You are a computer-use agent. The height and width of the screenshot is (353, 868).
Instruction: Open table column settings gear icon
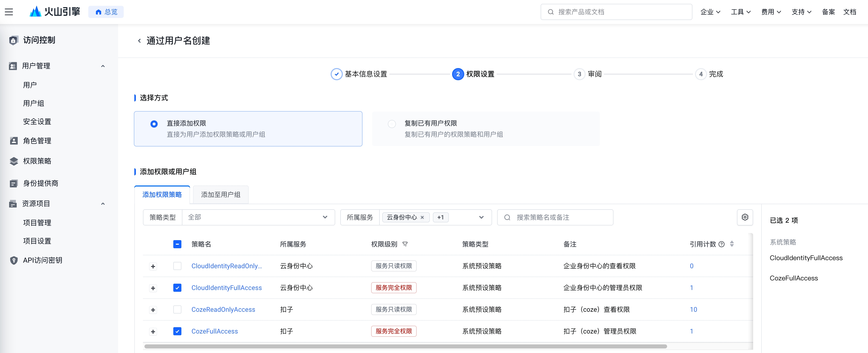click(x=745, y=217)
